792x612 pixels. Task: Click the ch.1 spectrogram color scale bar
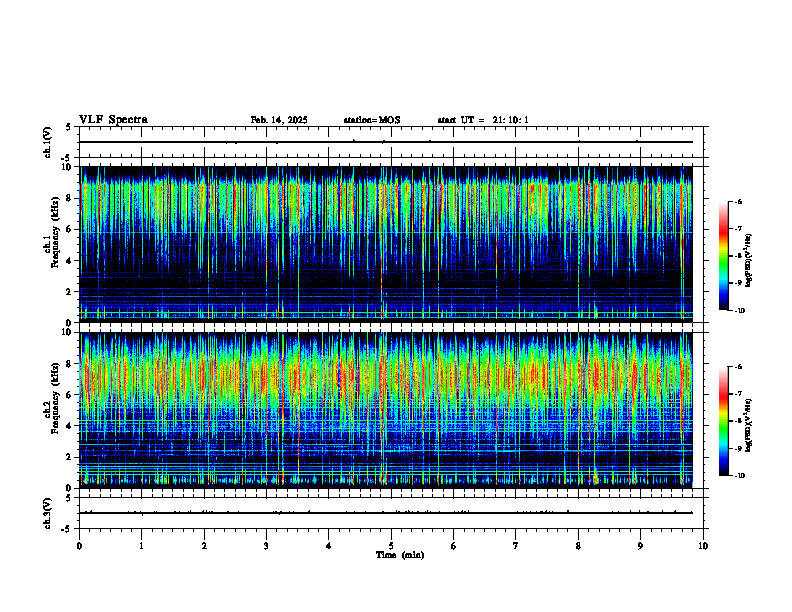point(723,256)
